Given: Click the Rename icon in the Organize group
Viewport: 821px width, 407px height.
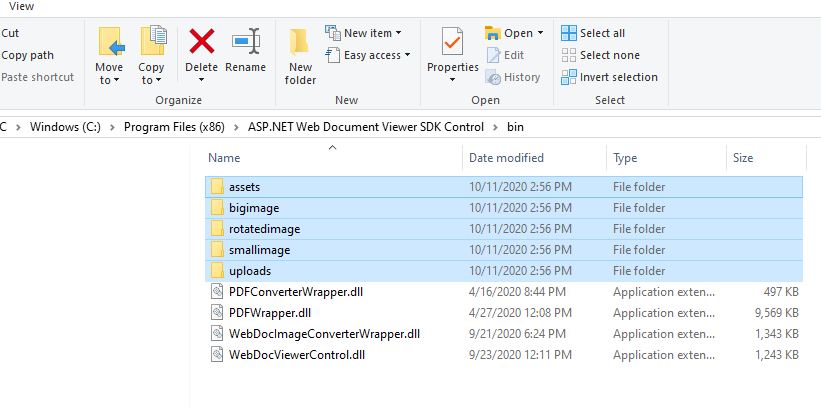Looking at the screenshot, I should (245, 43).
